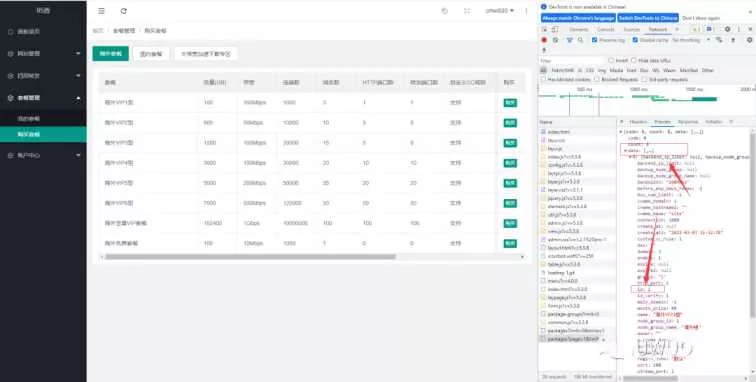Click the sidebar collapse hamburger icon

coord(101,11)
